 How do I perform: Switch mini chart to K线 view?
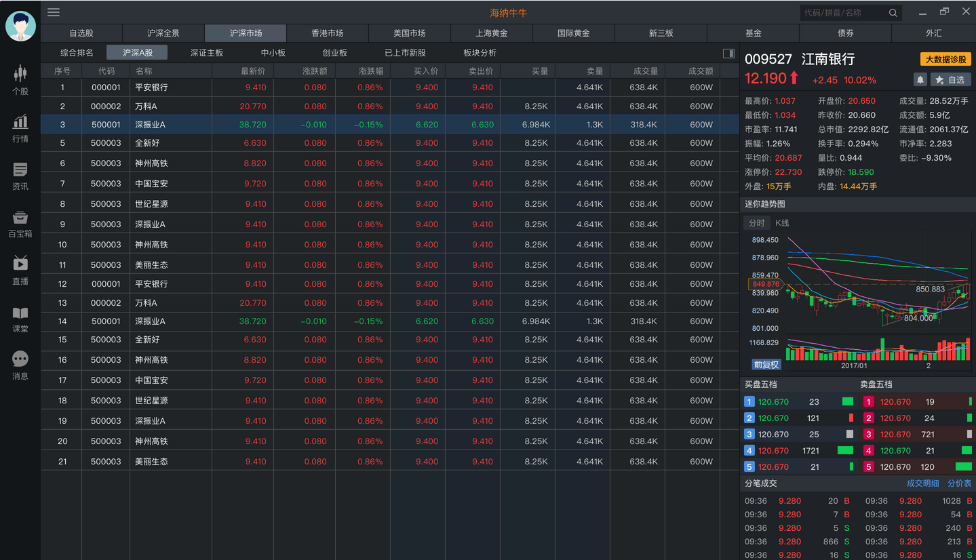(x=782, y=223)
